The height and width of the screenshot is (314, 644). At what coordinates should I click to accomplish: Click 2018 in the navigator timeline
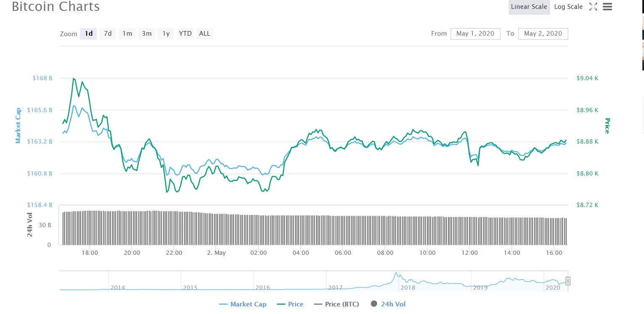[x=408, y=288]
